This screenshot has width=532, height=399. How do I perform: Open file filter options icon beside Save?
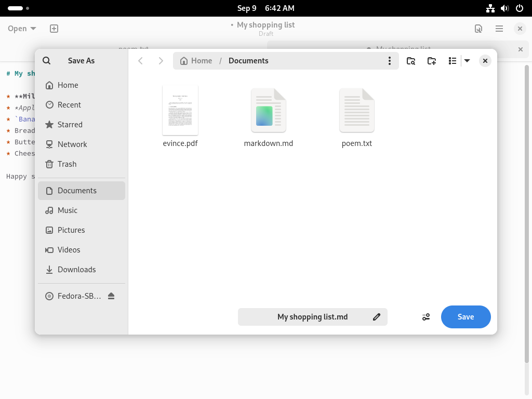(x=426, y=317)
